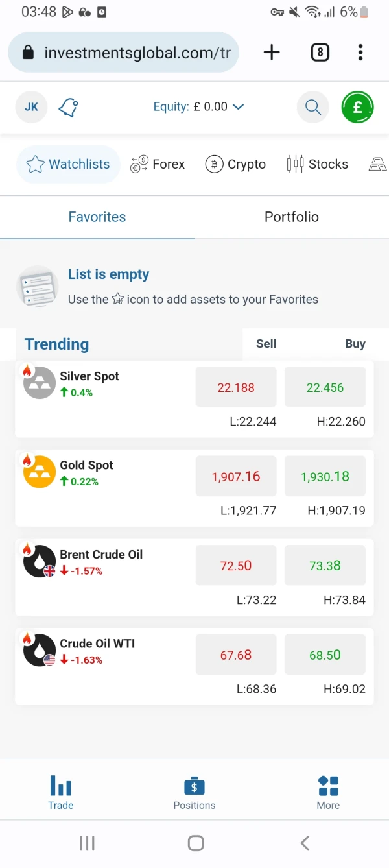Tap the browser address bar
This screenshot has width=389, height=868.
[x=123, y=53]
